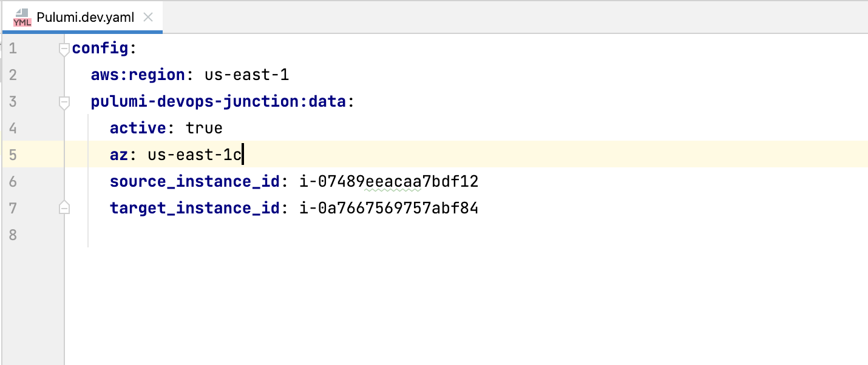This screenshot has width=868, height=365.
Task: Place cursor on the aws:region key
Action: click(x=138, y=75)
